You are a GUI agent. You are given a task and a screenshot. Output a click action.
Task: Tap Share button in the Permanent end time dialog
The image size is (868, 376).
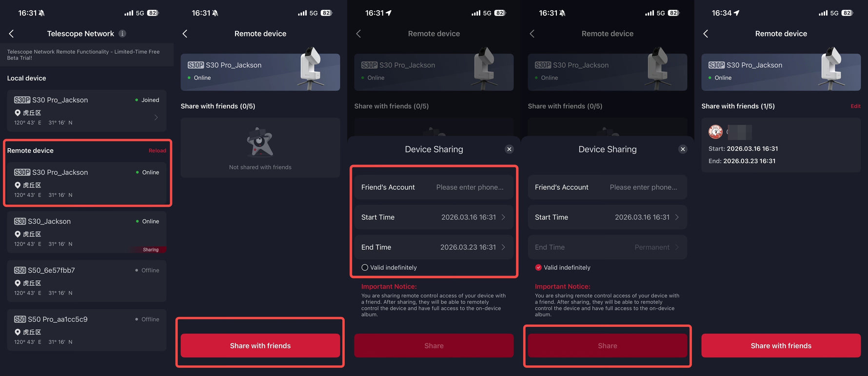[608, 346]
